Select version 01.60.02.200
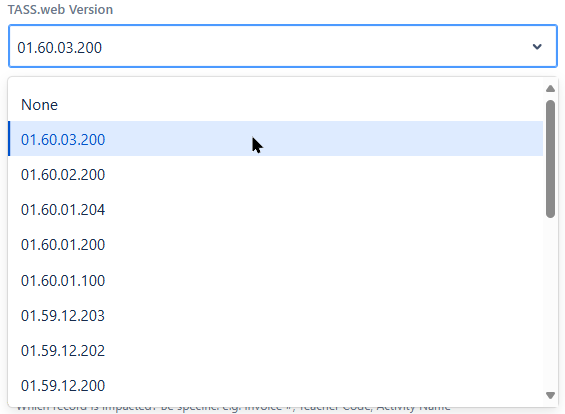565x414 pixels. [275, 174]
